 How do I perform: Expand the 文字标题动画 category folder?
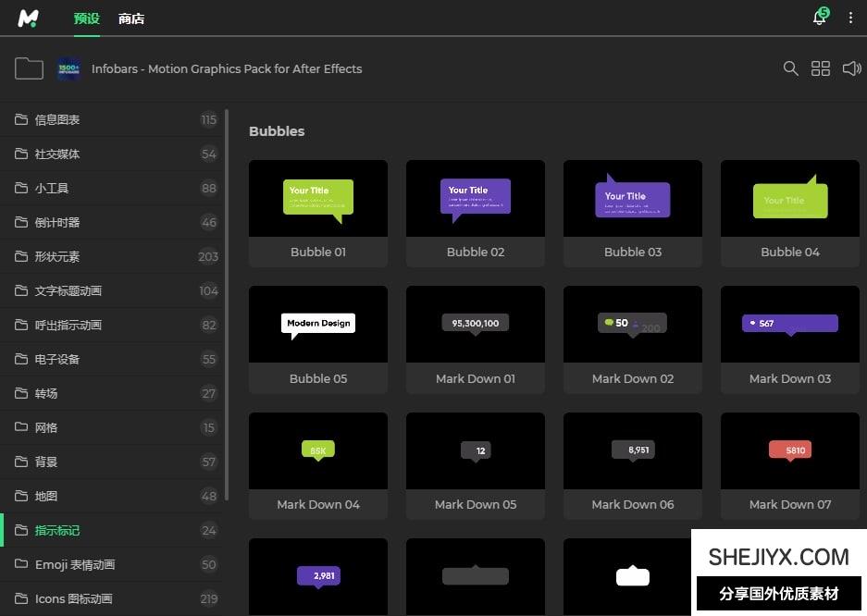click(x=68, y=290)
